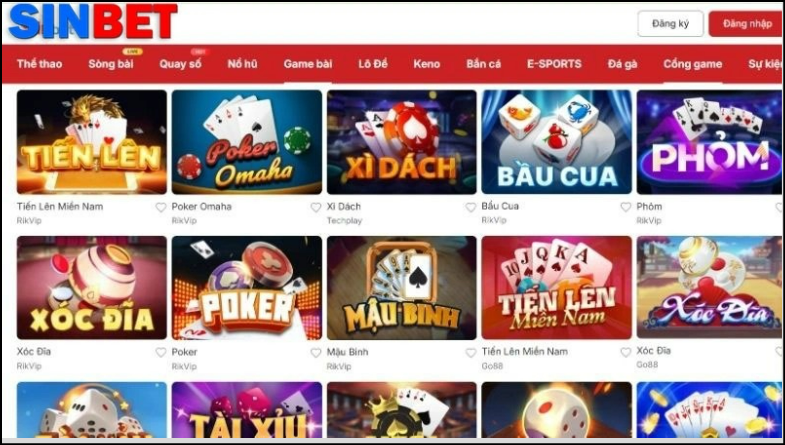785x445 pixels.
Task: Favorite the Tiến Lên Miền Nam RikVip game
Action: point(161,207)
